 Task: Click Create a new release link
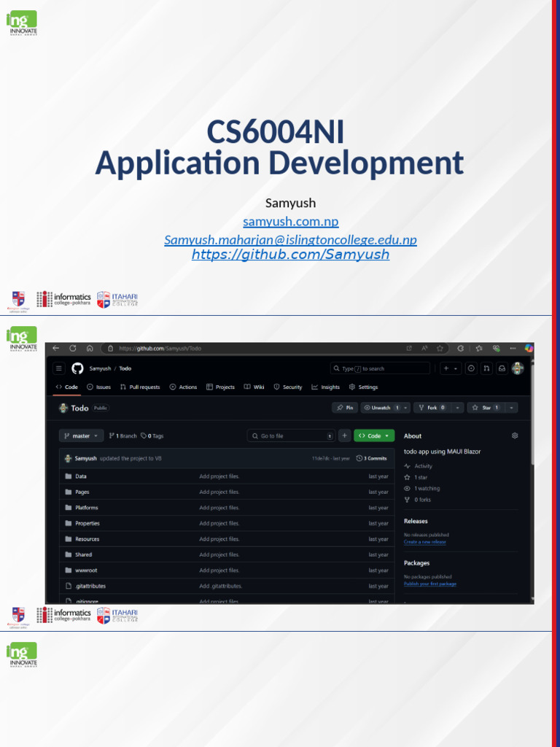[424, 542]
